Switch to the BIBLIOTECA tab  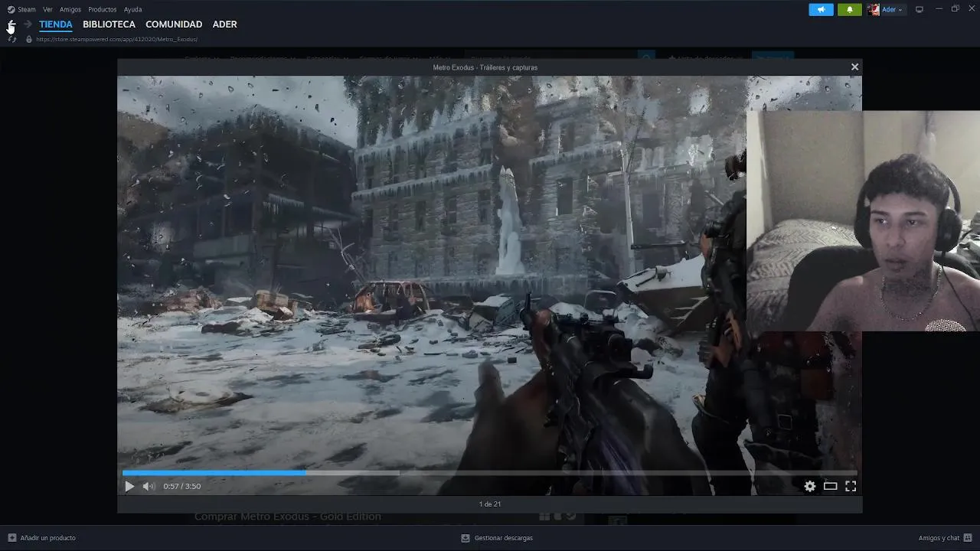[x=109, y=24]
